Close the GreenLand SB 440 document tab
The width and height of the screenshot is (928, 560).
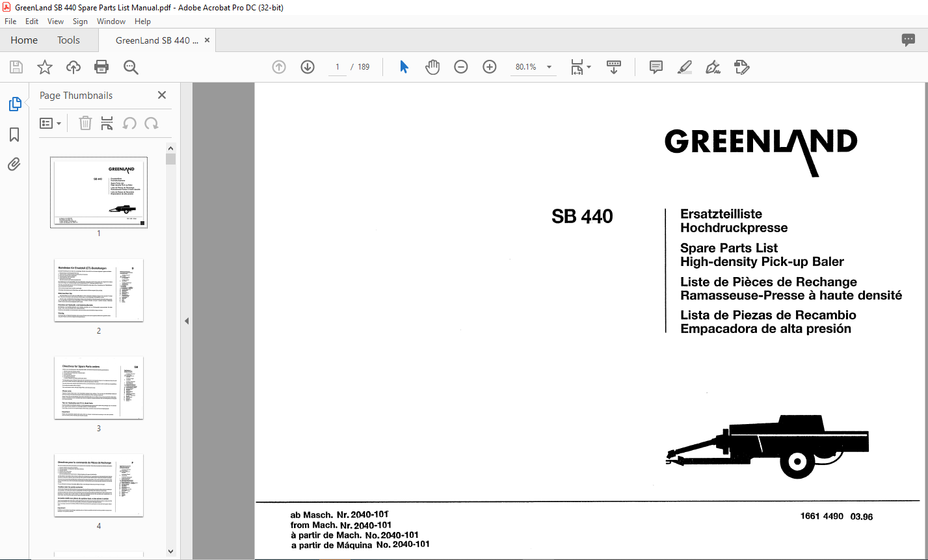click(207, 40)
